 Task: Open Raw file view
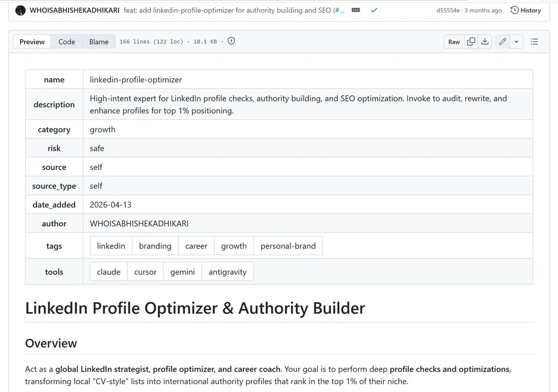point(454,41)
